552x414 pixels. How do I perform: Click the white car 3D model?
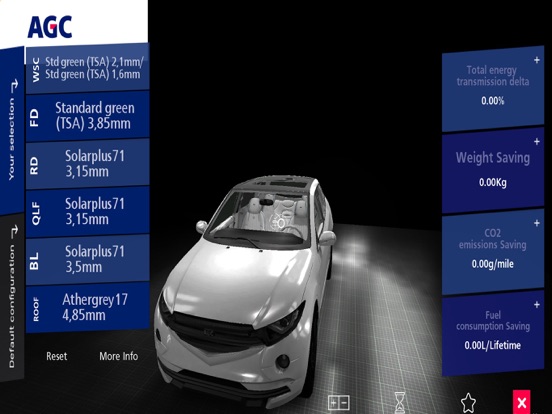[246, 292]
